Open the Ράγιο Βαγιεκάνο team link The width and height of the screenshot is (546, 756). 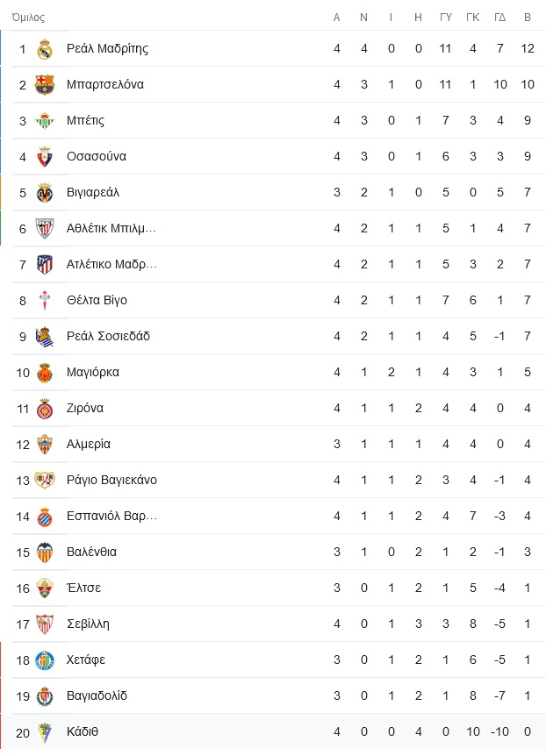coord(111,481)
